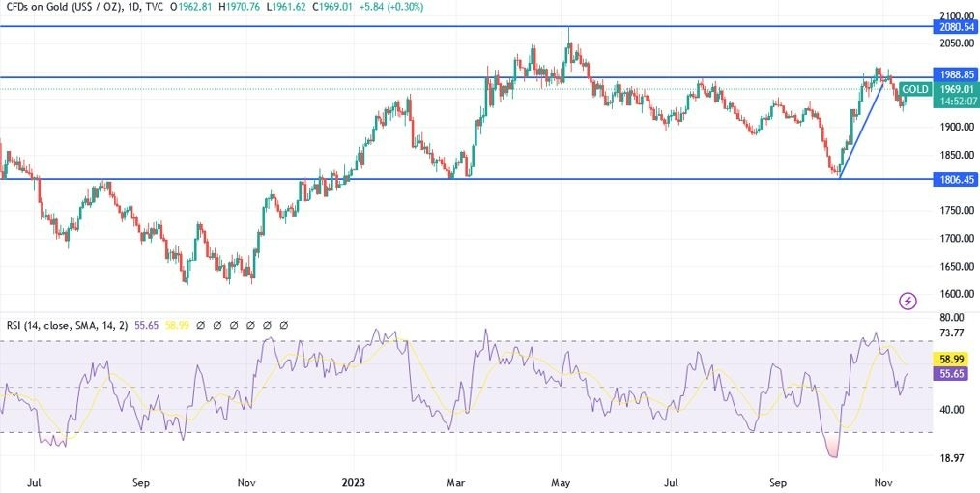Select the 2080.54 horizontal line price tag
980x493 pixels.
point(955,26)
